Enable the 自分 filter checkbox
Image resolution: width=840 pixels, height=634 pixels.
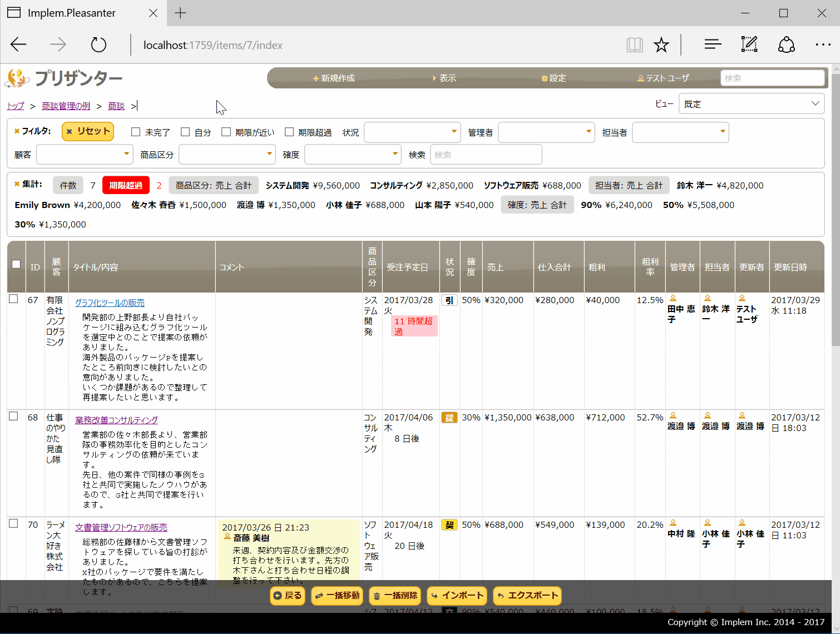coord(185,132)
